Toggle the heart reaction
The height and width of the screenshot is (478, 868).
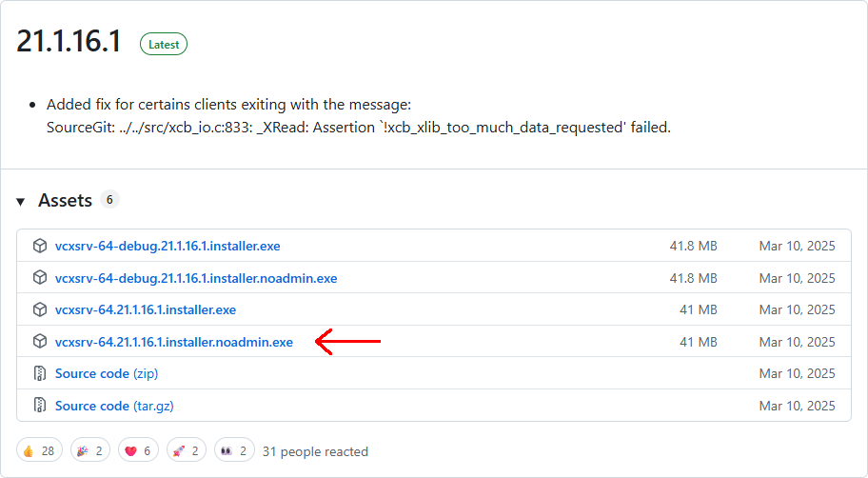coord(139,450)
